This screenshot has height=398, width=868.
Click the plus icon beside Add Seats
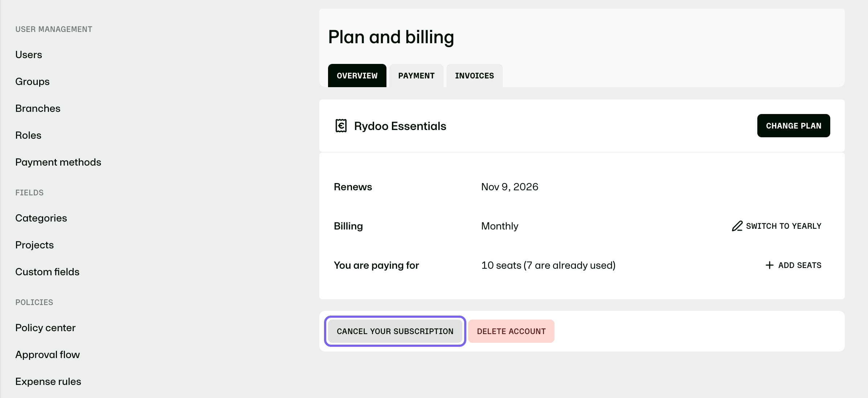[x=769, y=265]
